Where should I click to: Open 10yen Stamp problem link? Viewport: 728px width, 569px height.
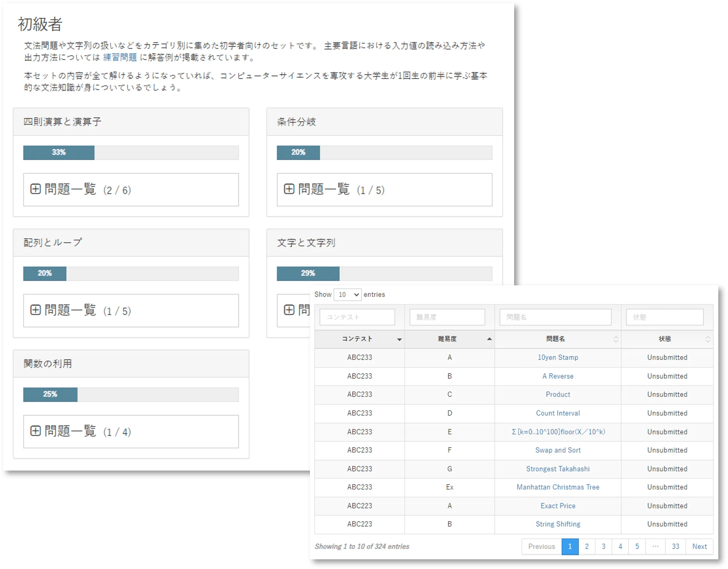coord(558,357)
